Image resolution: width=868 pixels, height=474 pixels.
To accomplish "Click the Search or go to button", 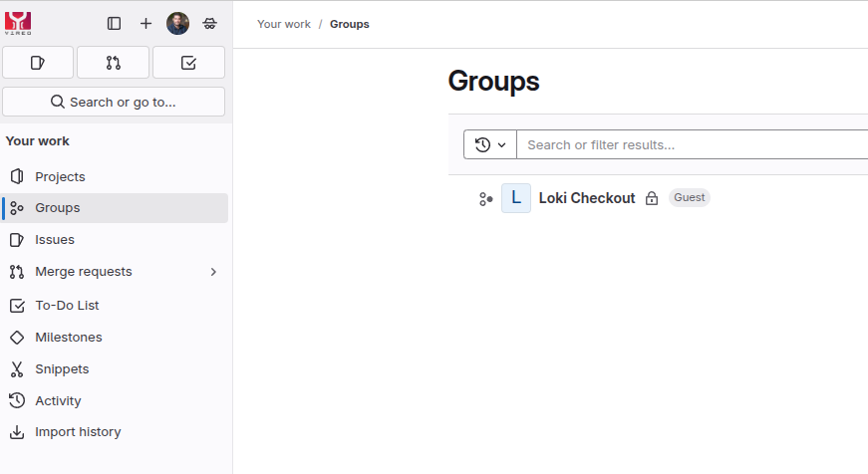I will click(x=114, y=102).
